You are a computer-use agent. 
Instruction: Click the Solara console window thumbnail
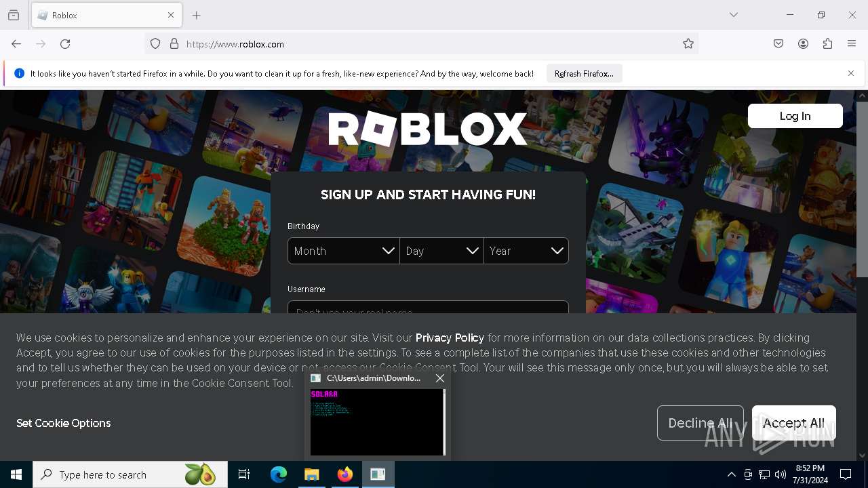(x=377, y=422)
